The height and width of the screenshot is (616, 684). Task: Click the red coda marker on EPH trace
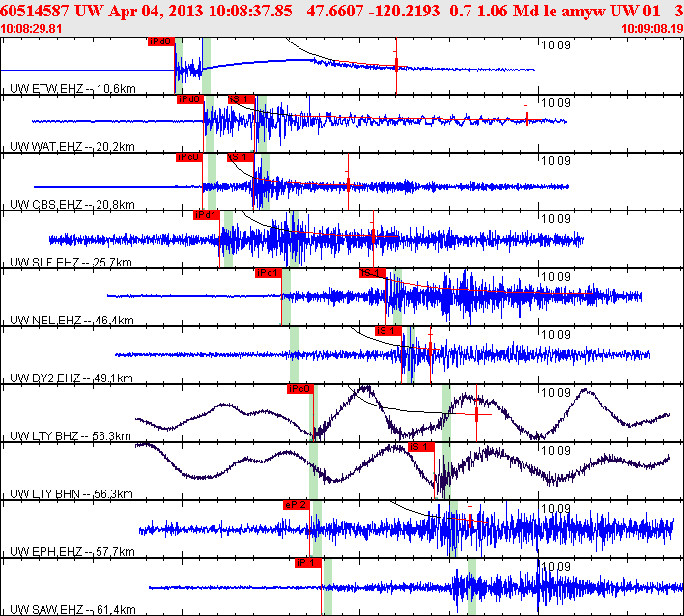click(x=470, y=521)
